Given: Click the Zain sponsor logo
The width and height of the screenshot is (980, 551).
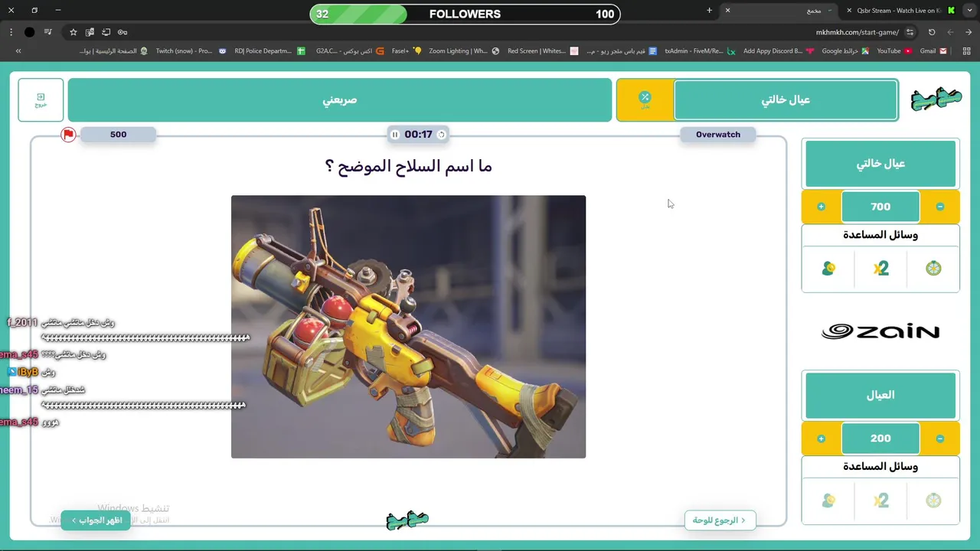Looking at the screenshot, I should pos(880,331).
